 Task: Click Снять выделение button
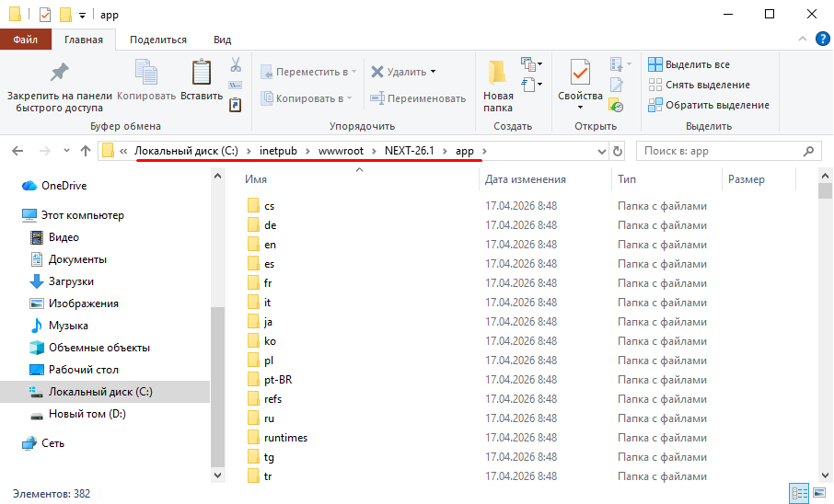[x=700, y=85]
